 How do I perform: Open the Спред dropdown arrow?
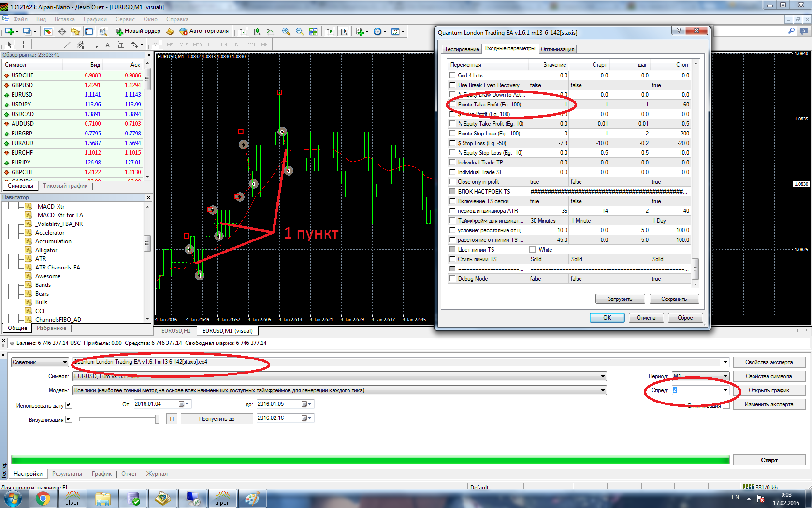[725, 390]
